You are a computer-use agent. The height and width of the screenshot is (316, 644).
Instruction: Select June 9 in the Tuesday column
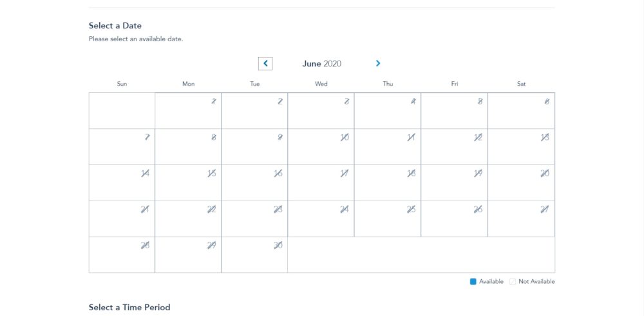click(254, 147)
